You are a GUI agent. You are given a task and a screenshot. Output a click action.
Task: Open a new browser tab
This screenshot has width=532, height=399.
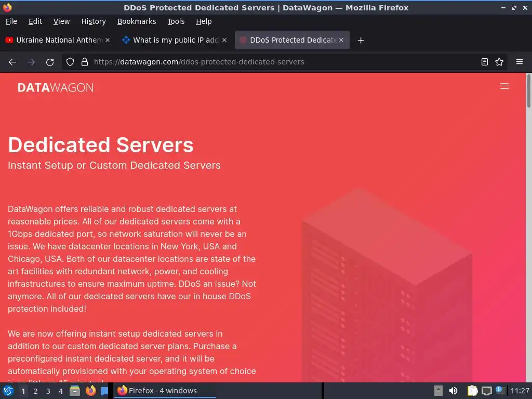(361, 41)
